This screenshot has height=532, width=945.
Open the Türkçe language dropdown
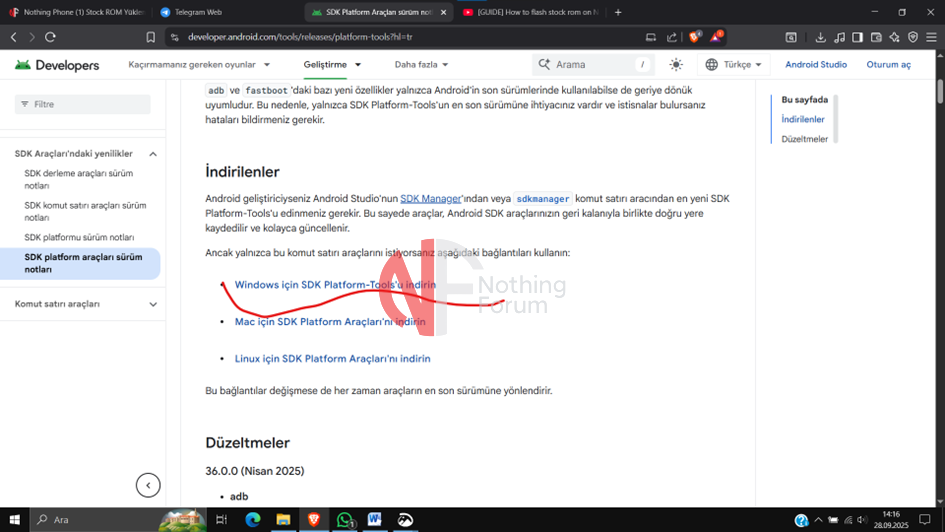click(733, 64)
